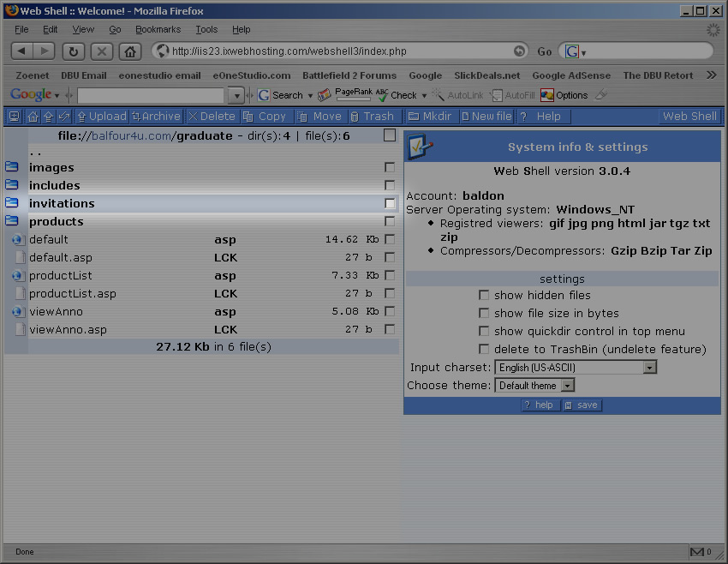
Task: Check the box for invitations folder
Action: [390, 204]
